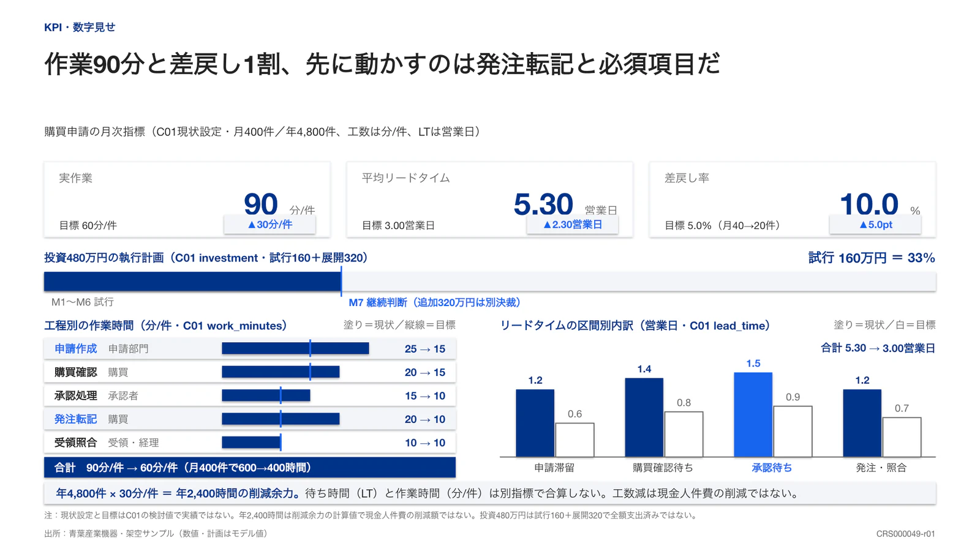This screenshot has height=551, width=980.
Task: Click the 5.30 lead time value
Action: click(543, 204)
